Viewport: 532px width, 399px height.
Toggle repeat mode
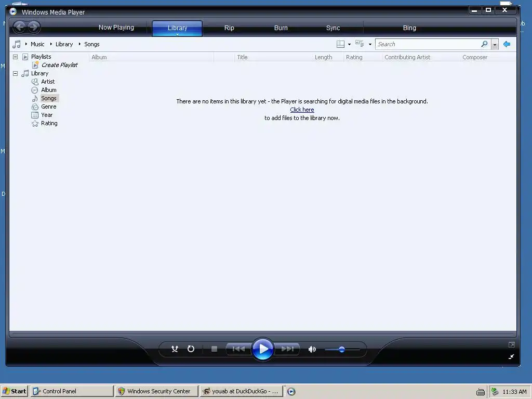191,349
